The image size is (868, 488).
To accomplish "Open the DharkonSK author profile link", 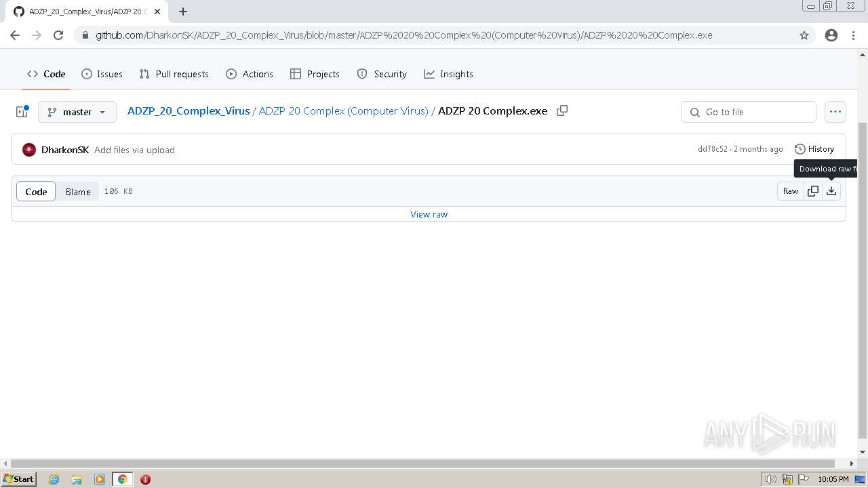I will point(65,150).
